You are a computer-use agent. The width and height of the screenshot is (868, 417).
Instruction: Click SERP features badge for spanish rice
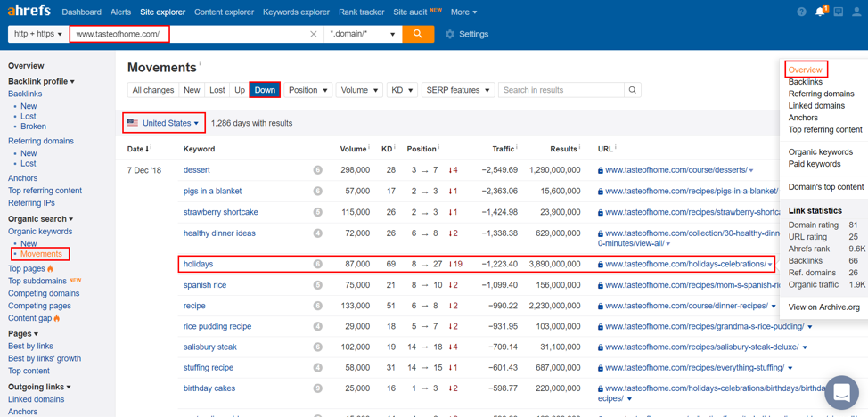click(x=318, y=285)
